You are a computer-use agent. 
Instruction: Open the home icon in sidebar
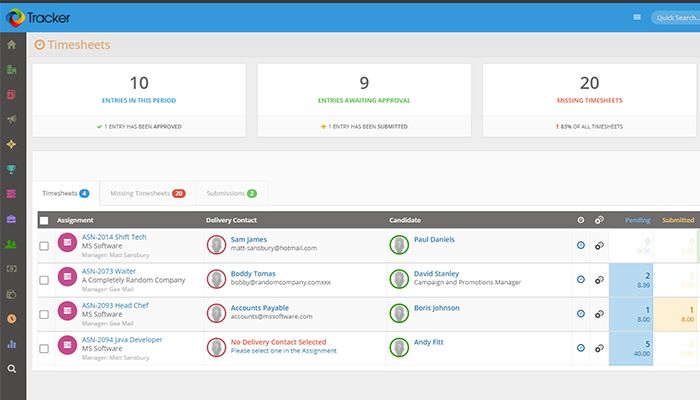pyautogui.click(x=12, y=45)
